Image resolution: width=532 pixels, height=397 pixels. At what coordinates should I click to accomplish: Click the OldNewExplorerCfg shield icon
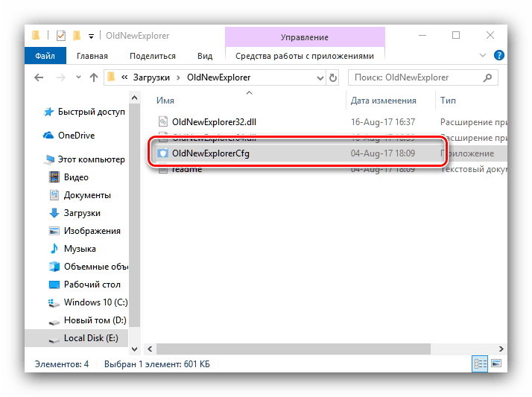click(163, 153)
